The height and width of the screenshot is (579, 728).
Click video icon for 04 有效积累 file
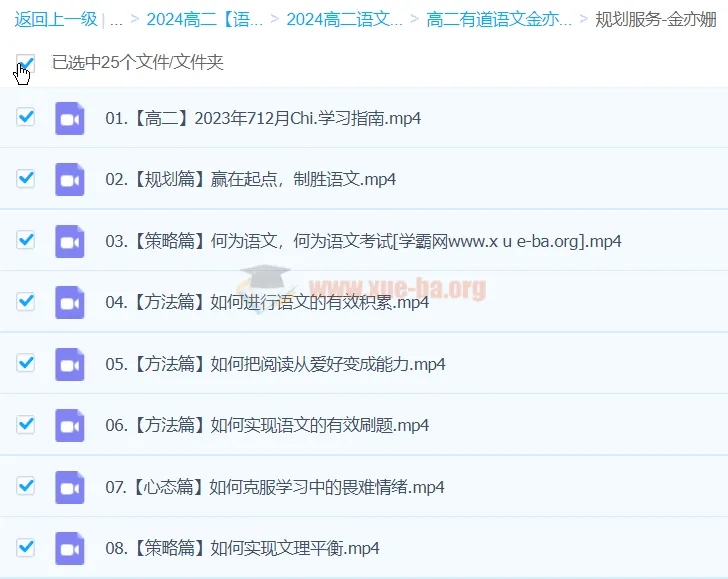click(x=69, y=302)
